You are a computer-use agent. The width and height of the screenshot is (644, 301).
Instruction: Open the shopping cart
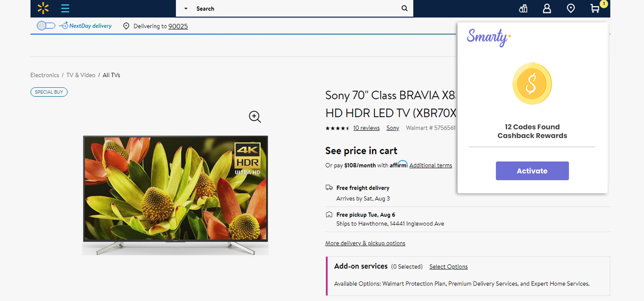point(595,8)
